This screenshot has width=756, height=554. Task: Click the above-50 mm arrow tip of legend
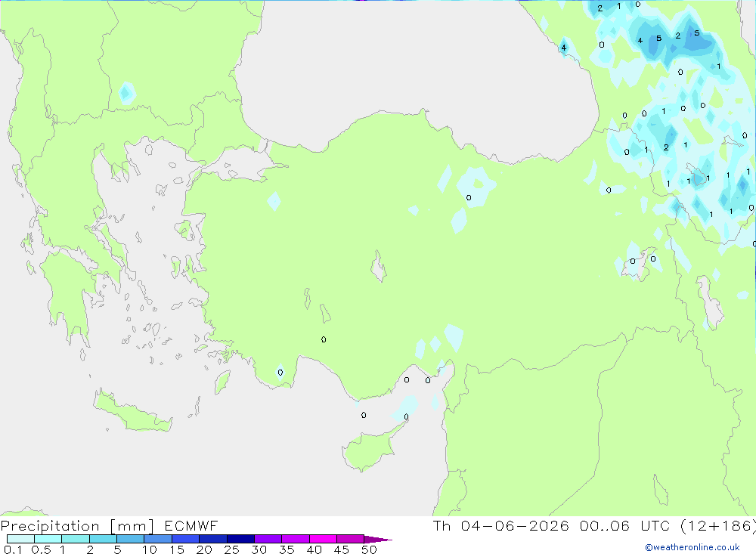379,540
